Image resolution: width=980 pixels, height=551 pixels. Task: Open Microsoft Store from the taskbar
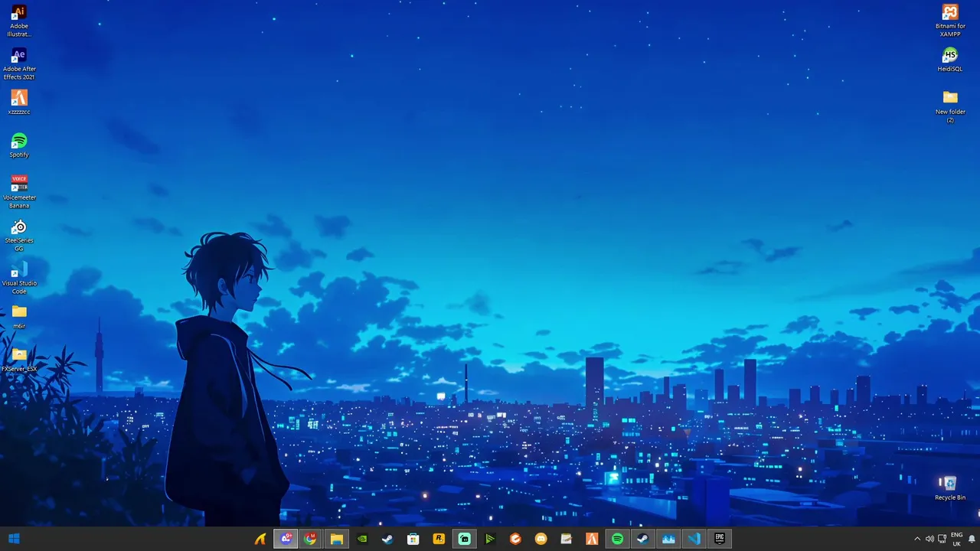(413, 539)
